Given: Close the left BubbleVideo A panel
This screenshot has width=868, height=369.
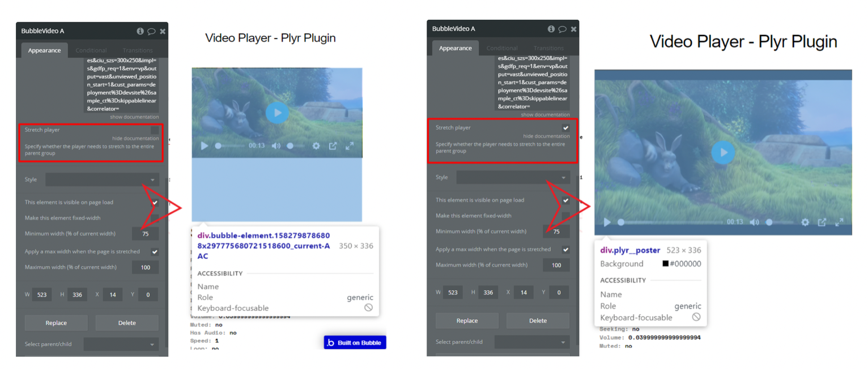Looking at the screenshot, I should 163,31.
